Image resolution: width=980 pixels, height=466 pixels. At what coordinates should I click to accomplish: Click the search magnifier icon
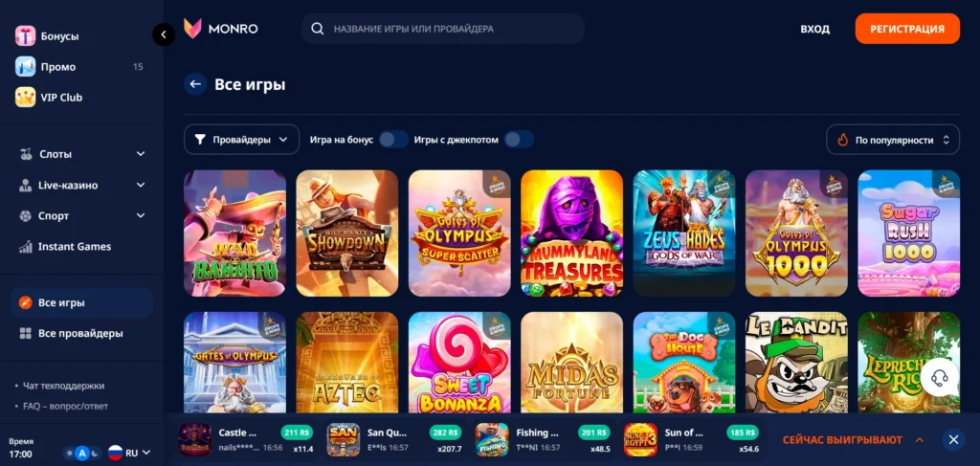coord(318,29)
